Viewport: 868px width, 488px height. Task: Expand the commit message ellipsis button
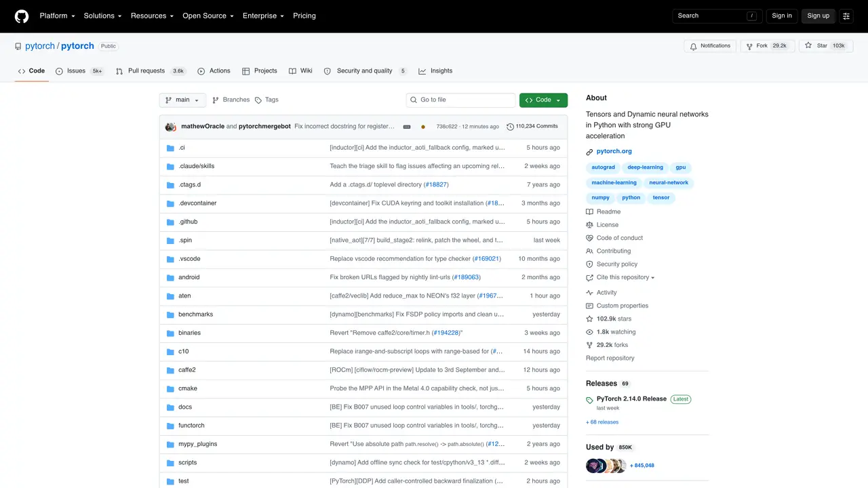407,127
